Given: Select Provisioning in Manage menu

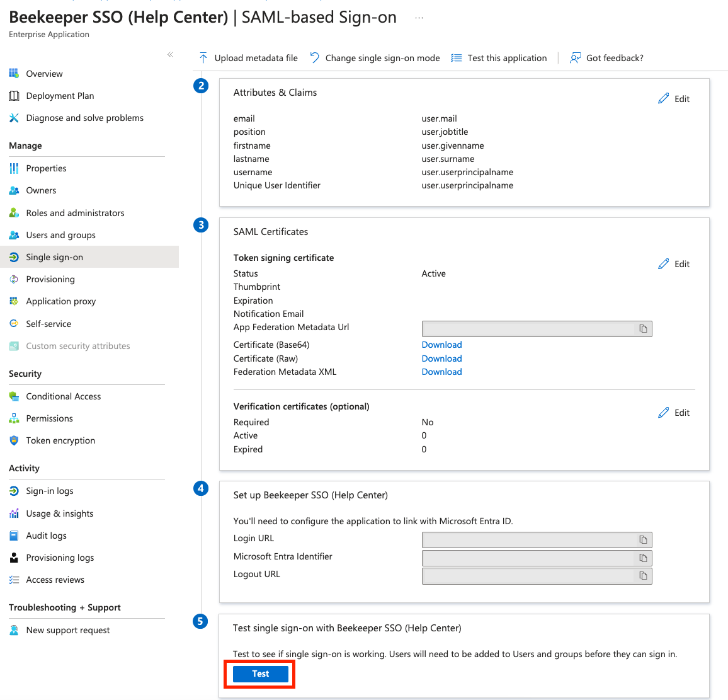Looking at the screenshot, I should (50, 279).
